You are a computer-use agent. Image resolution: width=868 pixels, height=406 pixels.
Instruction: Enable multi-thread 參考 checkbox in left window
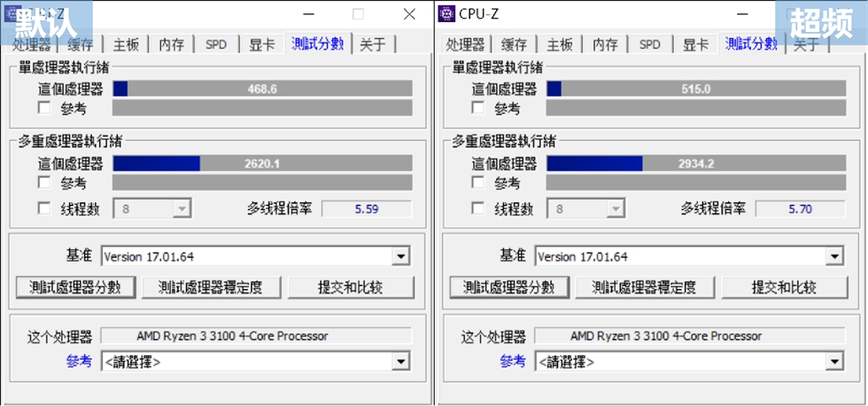(x=44, y=183)
